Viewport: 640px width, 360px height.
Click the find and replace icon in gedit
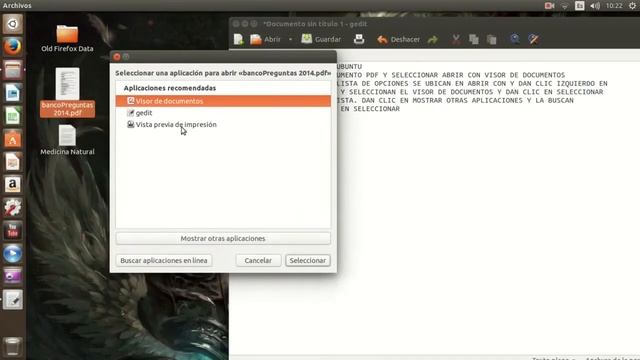tap(533, 39)
